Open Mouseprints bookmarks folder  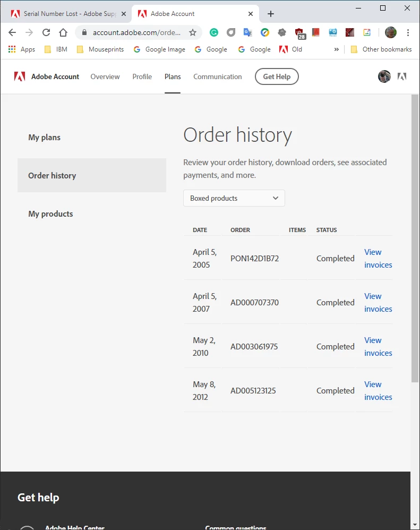point(100,49)
